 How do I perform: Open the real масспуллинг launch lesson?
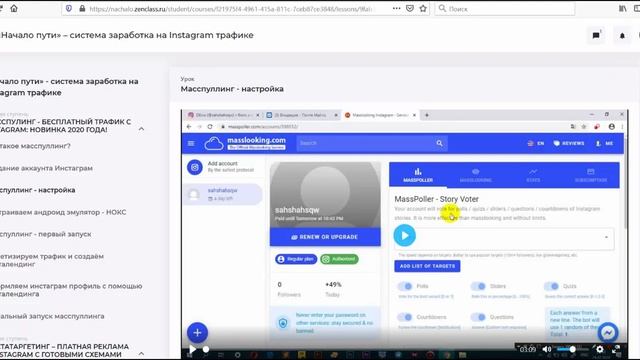(51, 316)
